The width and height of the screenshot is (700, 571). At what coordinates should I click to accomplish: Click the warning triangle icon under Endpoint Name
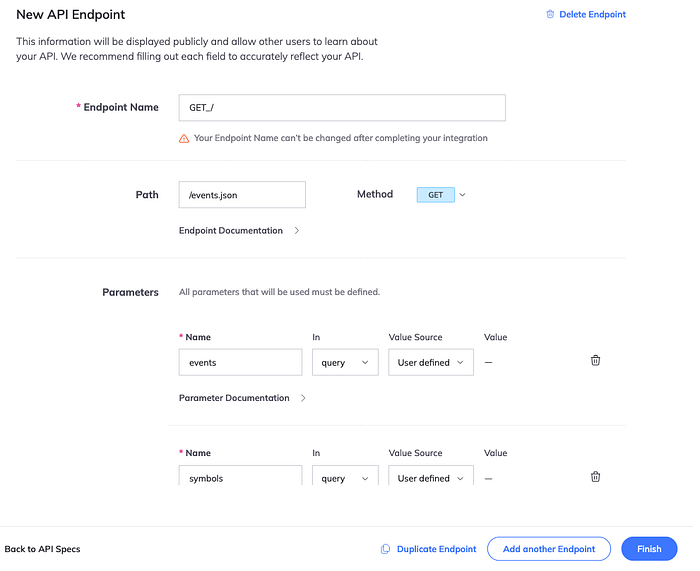tap(184, 138)
